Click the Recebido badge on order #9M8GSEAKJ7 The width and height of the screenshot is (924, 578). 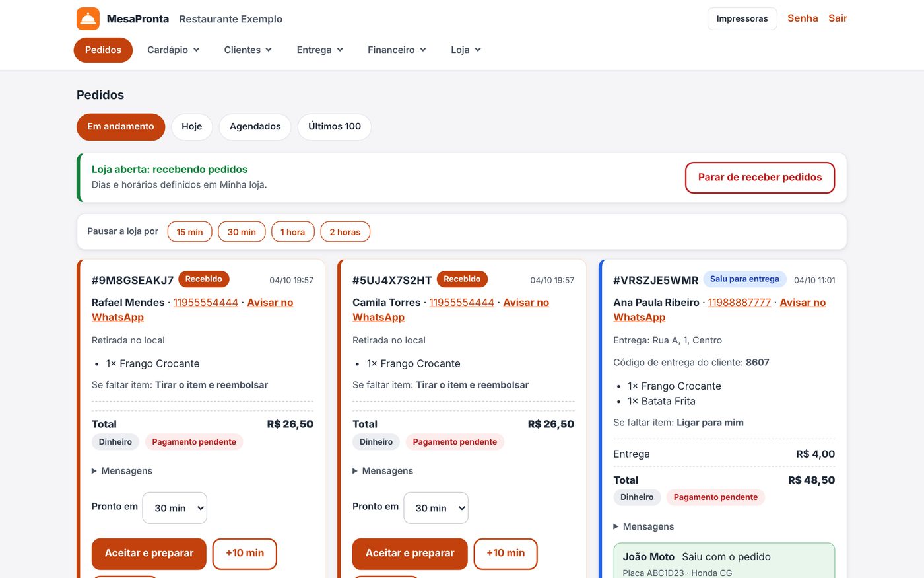coord(204,279)
